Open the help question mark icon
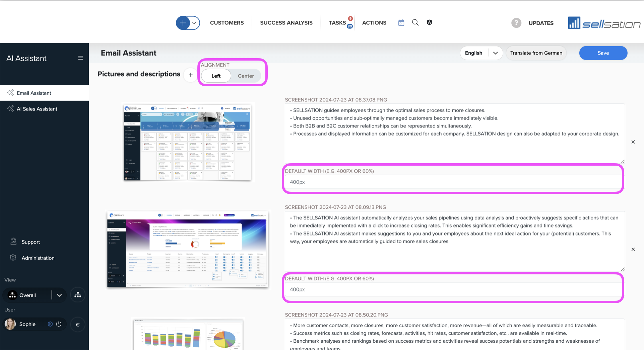644x350 pixels. (x=516, y=23)
